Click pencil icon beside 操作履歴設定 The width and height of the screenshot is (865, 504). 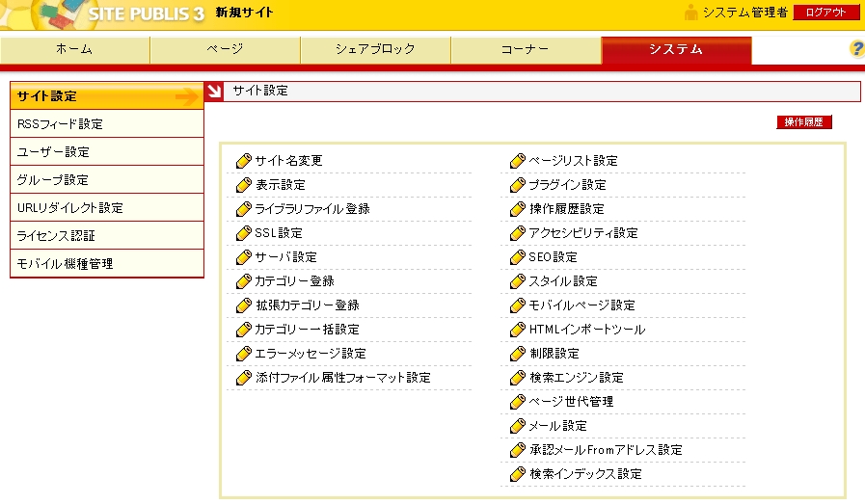point(518,209)
